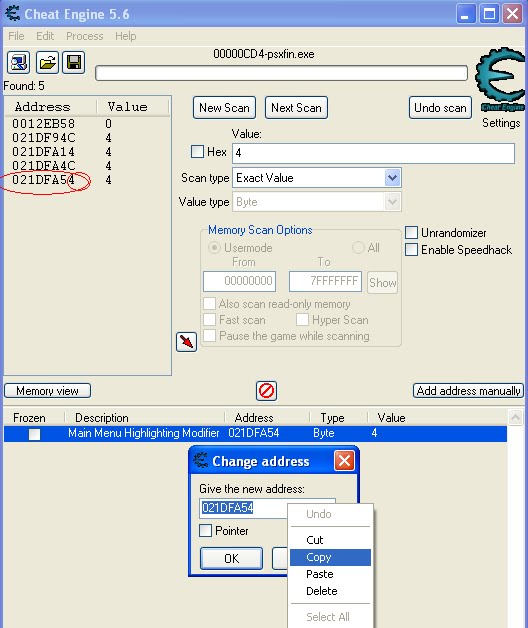Choose Select All in context menu

click(330, 617)
